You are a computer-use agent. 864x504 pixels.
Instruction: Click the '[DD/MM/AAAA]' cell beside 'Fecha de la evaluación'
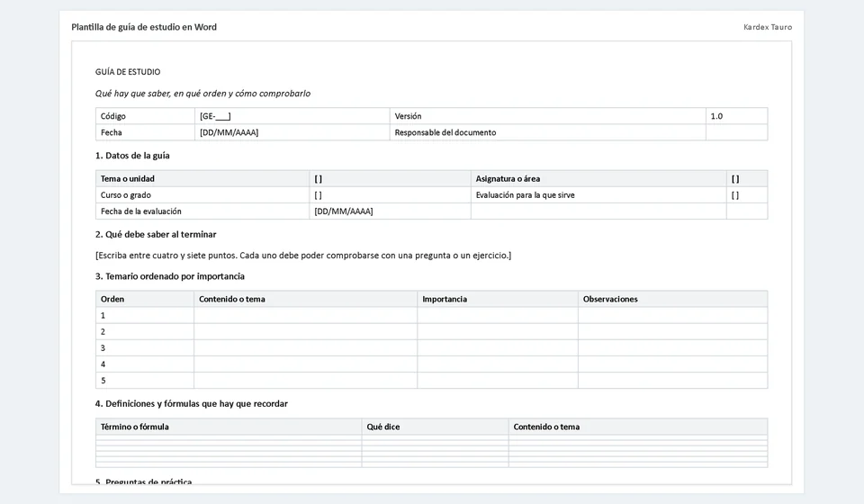[390, 211]
